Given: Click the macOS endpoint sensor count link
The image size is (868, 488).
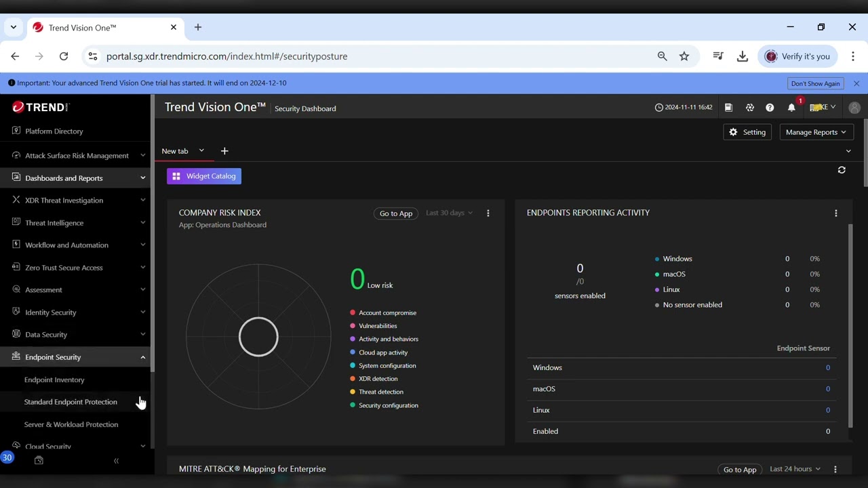Looking at the screenshot, I should pos(827,389).
